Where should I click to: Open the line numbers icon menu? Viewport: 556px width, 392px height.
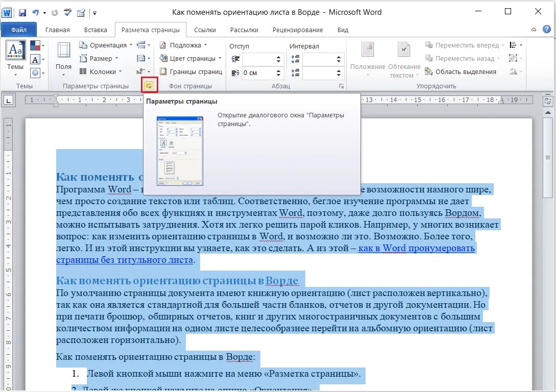(143, 59)
